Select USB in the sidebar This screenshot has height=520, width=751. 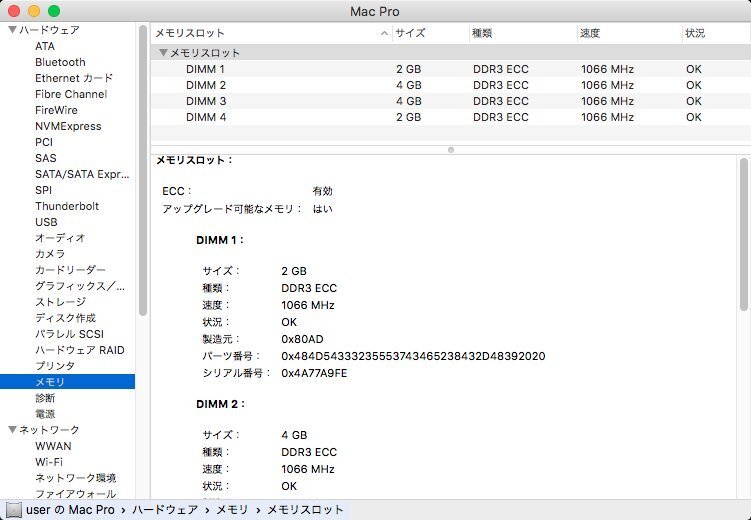coord(46,222)
